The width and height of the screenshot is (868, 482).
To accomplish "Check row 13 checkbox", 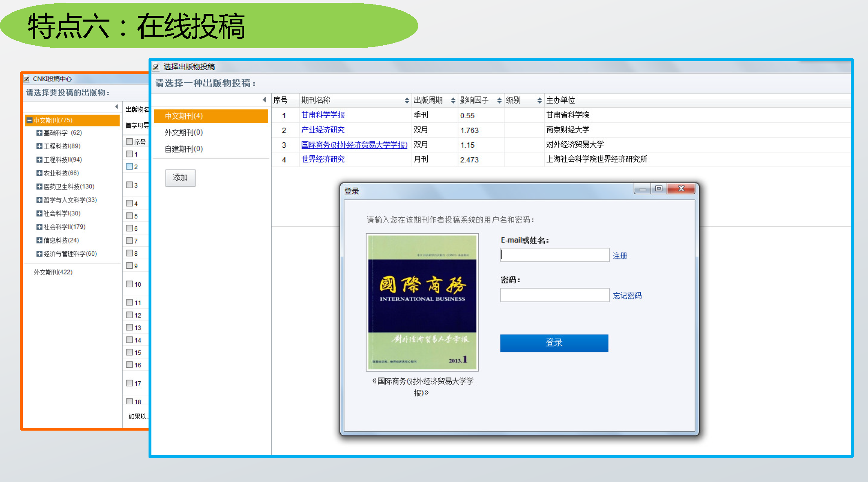I will click(129, 327).
